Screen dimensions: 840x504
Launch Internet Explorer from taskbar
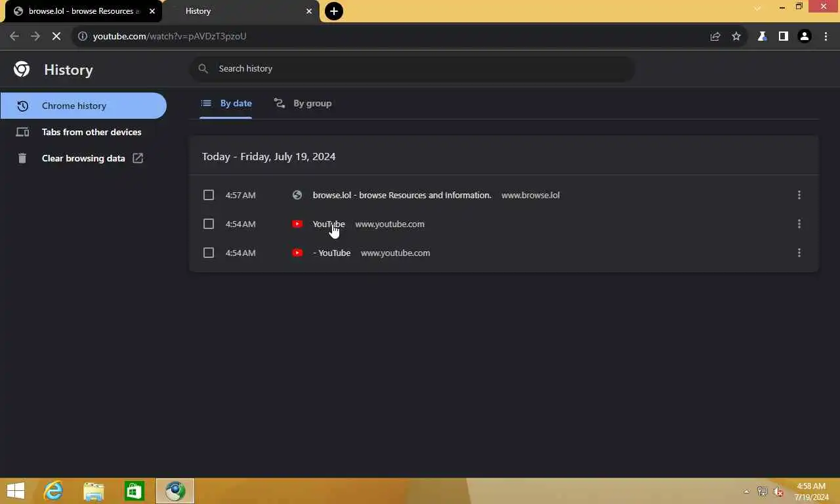53,491
